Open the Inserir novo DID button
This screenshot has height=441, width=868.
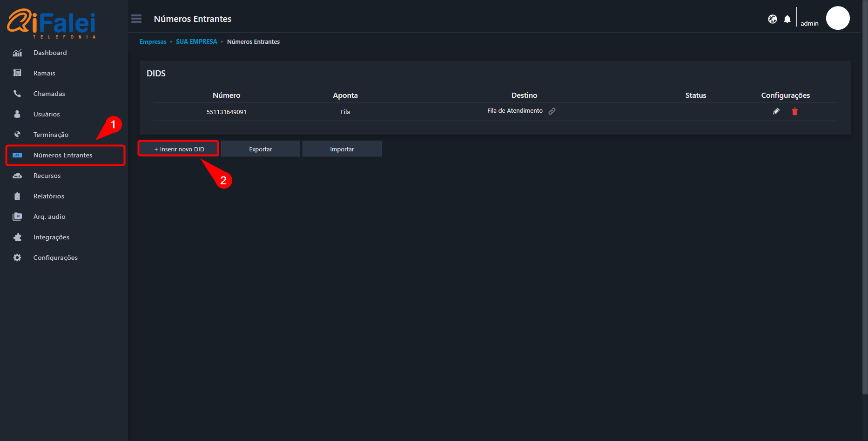(179, 149)
